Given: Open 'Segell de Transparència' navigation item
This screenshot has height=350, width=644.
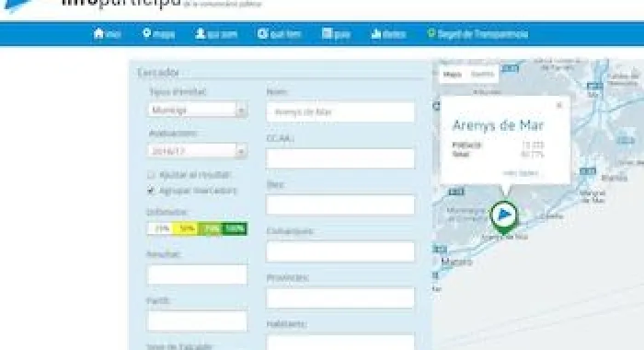Looking at the screenshot, I should point(477,34).
